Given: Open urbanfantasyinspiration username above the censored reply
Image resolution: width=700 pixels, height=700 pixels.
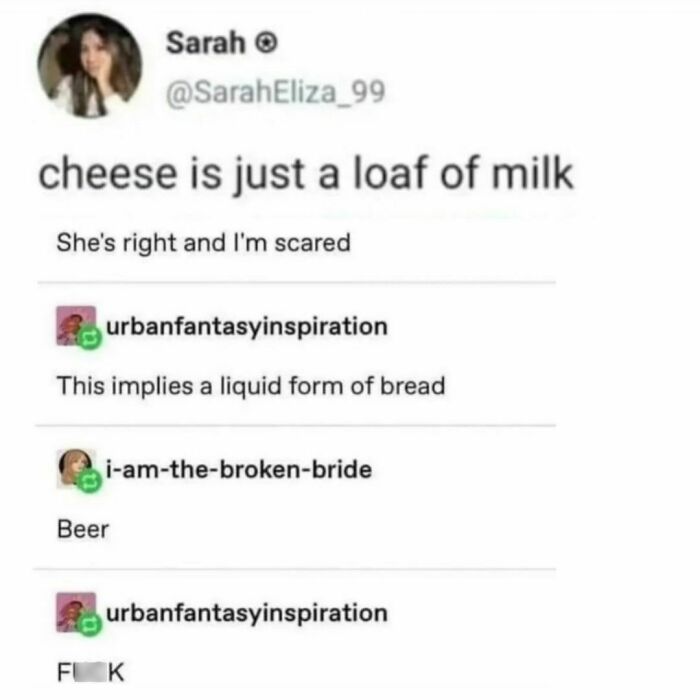Looking at the screenshot, I should (x=247, y=613).
